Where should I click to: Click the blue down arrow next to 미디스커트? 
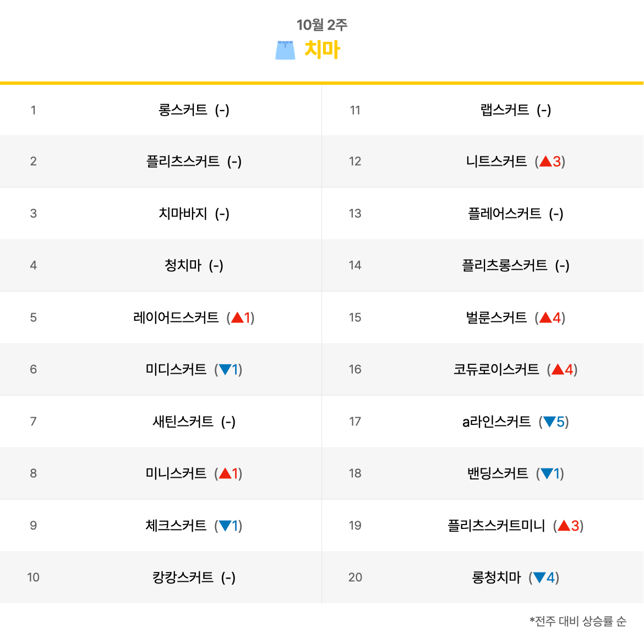(x=225, y=370)
